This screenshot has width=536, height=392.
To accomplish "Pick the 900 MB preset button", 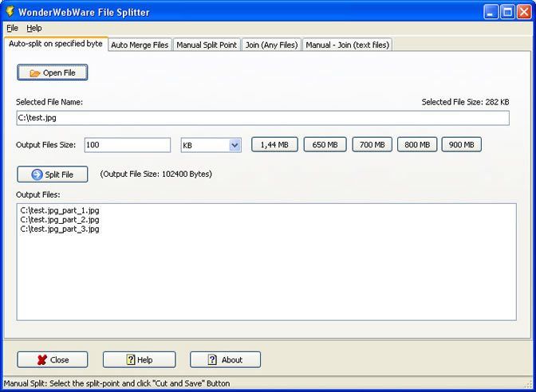I will (x=461, y=144).
